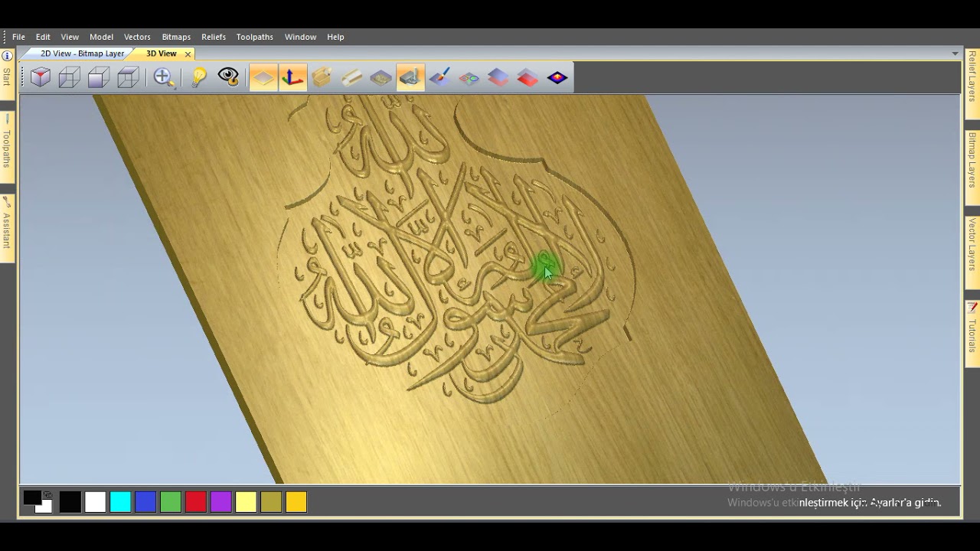Select the fourth cube view icon
This screenshot has width=980, height=551.
[x=128, y=77]
